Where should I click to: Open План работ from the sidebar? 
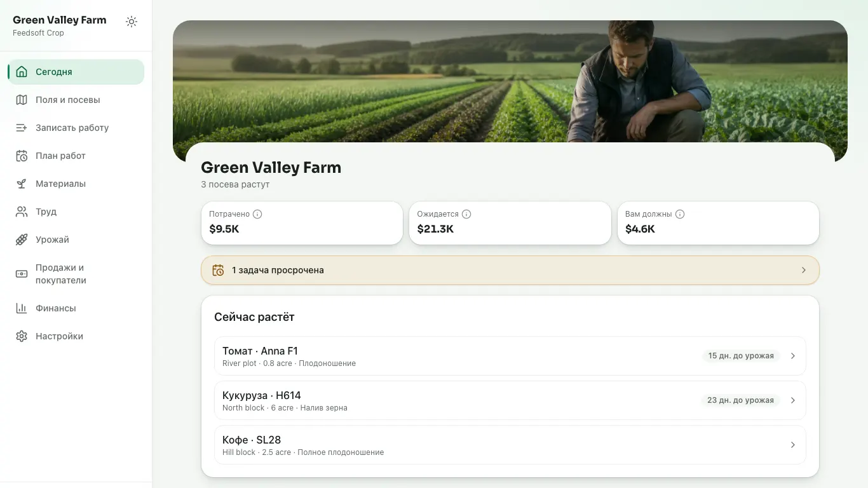click(x=76, y=156)
